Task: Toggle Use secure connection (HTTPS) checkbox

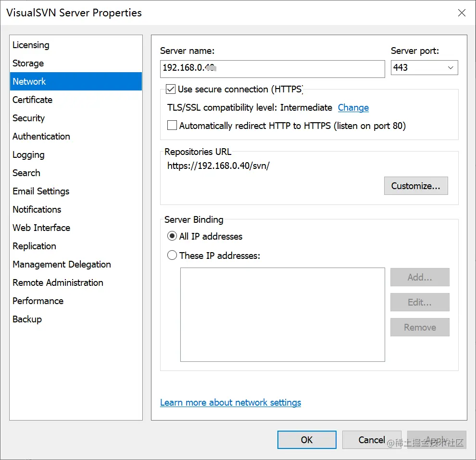Action: (x=171, y=89)
